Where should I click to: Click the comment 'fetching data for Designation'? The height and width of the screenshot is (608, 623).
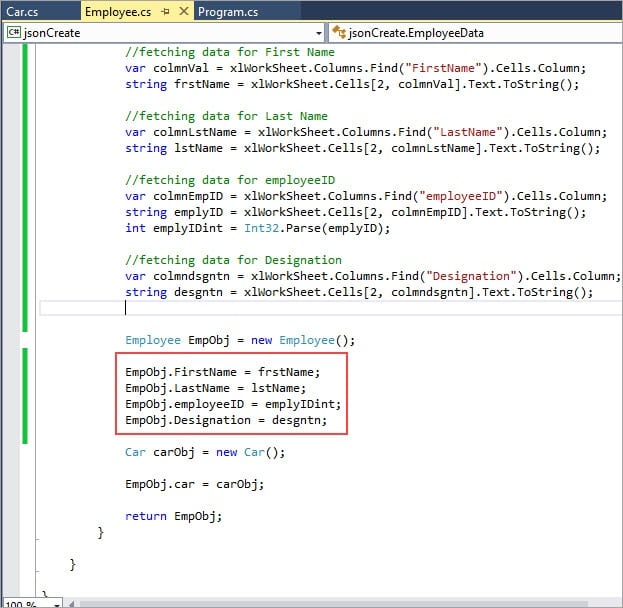[x=234, y=260]
